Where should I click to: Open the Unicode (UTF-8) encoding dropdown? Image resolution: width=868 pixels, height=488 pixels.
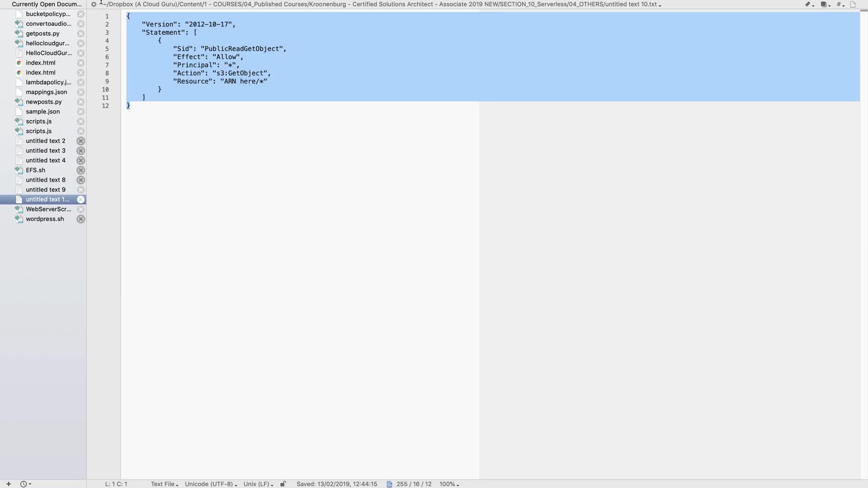point(211,484)
